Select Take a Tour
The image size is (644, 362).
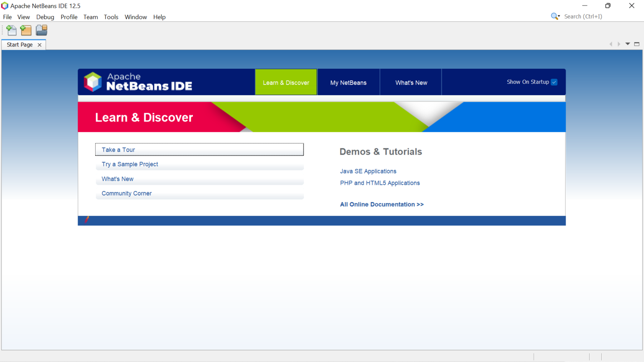(118, 150)
